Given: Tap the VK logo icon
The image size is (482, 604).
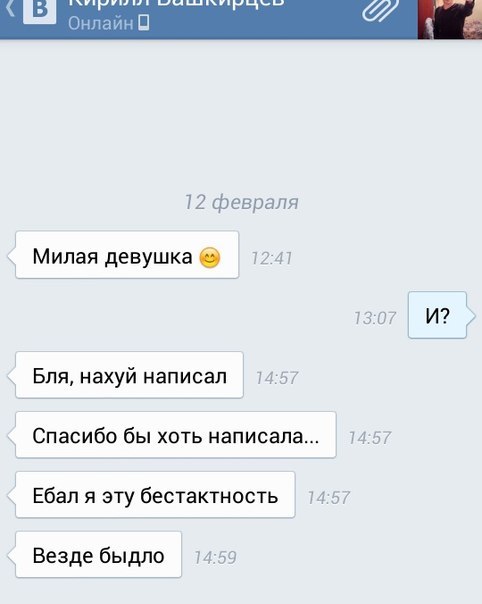Looking at the screenshot, I should 39,11.
